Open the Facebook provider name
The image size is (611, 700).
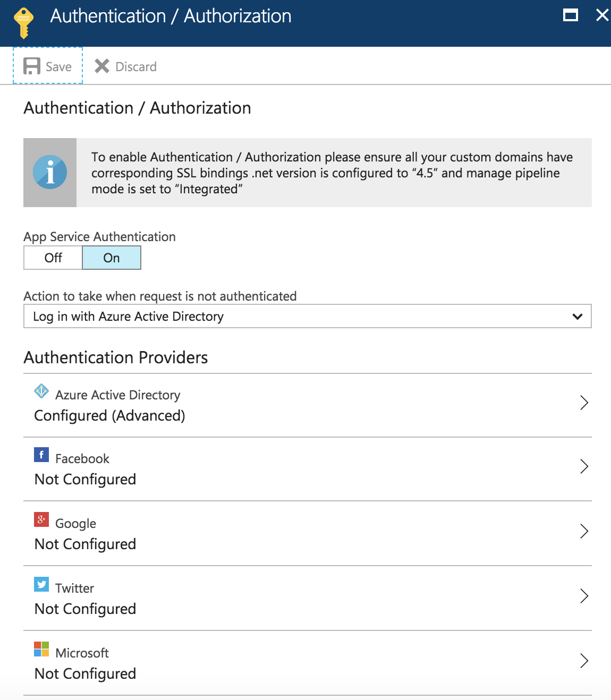click(82, 459)
